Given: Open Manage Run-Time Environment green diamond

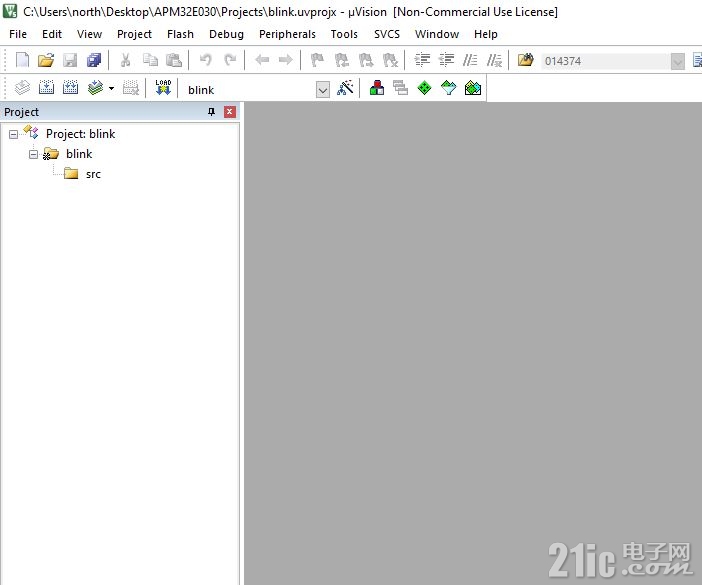Looking at the screenshot, I should 424,88.
